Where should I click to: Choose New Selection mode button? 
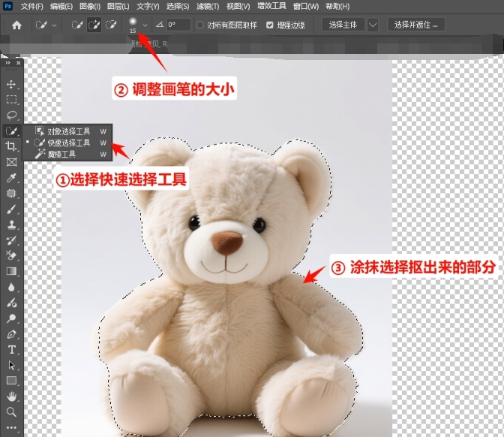click(77, 25)
